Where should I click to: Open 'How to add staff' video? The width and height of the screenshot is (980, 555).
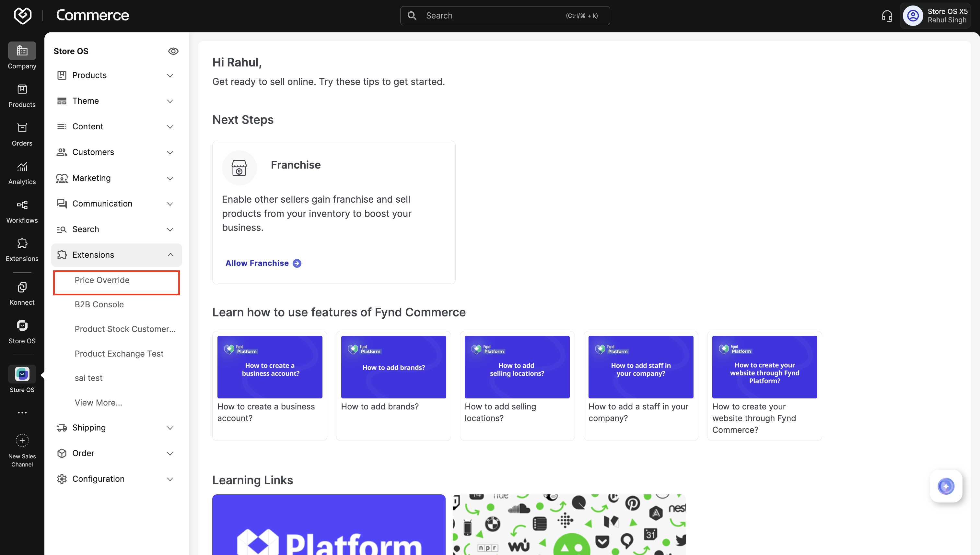[x=640, y=386]
